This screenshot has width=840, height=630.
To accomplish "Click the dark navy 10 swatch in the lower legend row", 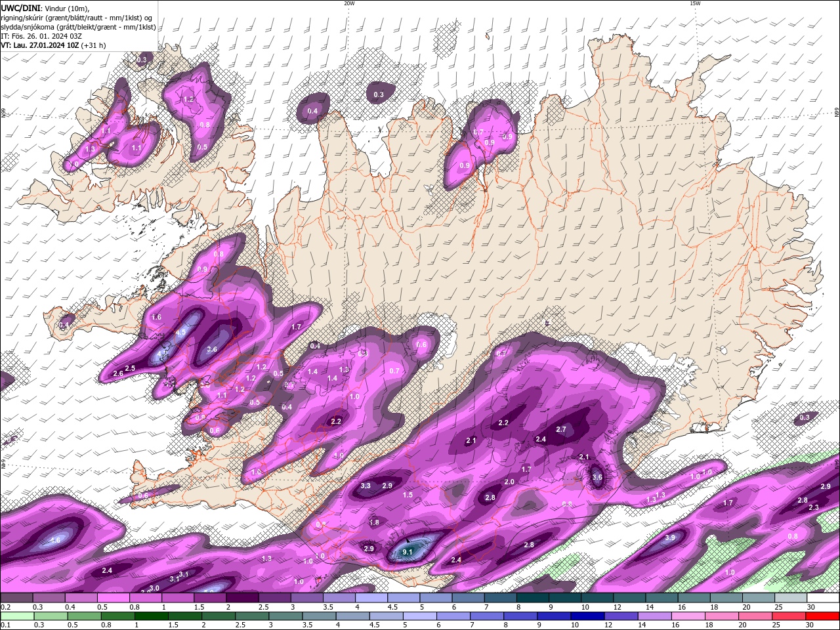I will point(587,616).
